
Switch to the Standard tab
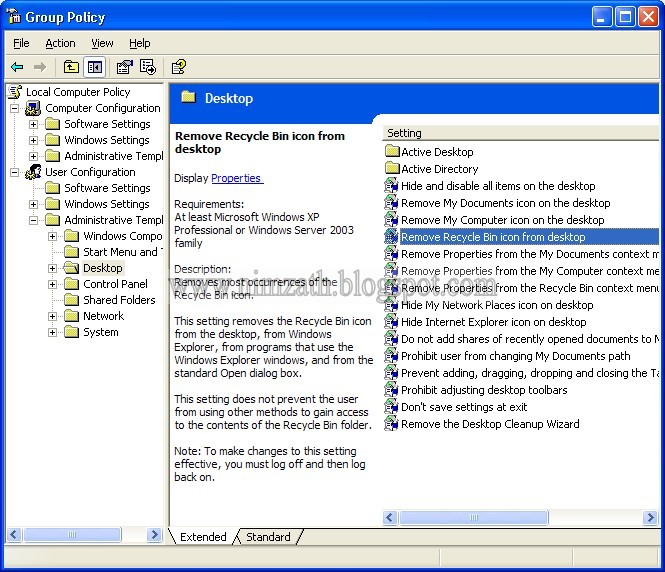pos(268,537)
